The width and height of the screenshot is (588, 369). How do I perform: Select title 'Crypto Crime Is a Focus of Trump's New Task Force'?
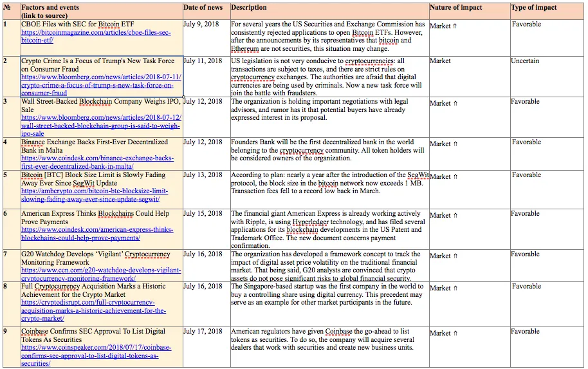(x=98, y=61)
